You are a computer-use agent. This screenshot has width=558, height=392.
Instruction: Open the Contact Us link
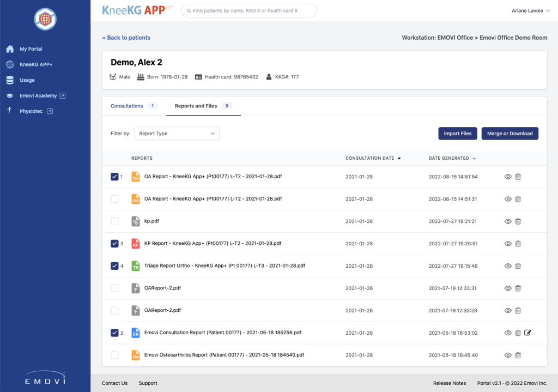[114, 383]
